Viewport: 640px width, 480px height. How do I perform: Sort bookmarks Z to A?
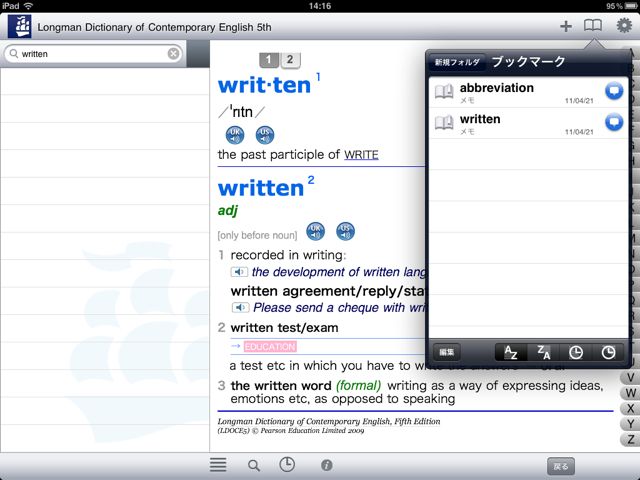(543, 352)
